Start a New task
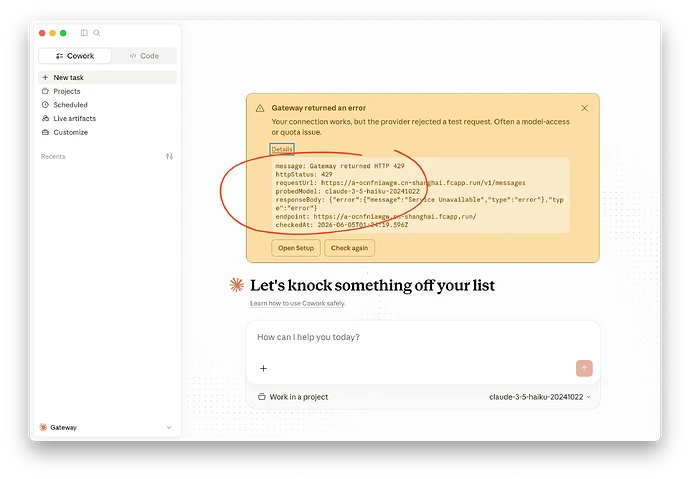This screenshot has width=690, height=479. 107,77
